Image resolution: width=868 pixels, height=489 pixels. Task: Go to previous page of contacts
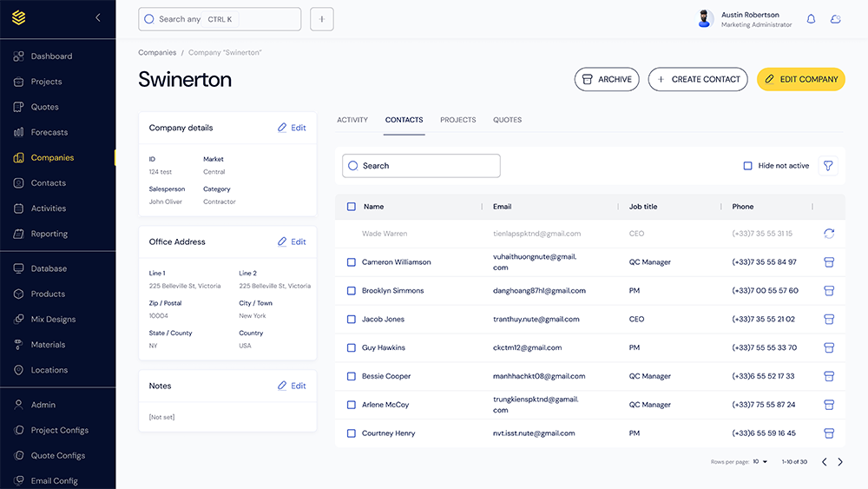pyautogui.click(x=824, y=462)
